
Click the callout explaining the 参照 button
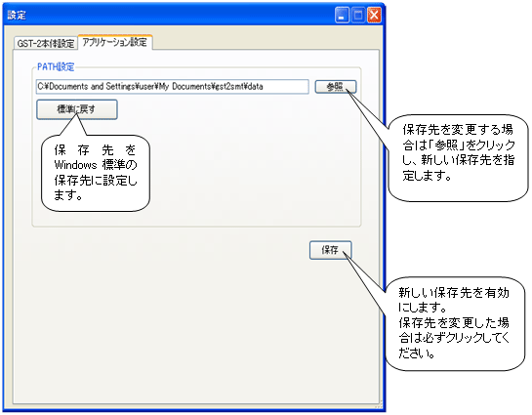pyautogui.click(x=458, y=158)
